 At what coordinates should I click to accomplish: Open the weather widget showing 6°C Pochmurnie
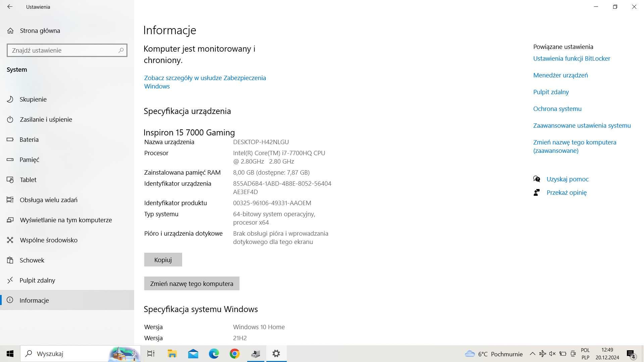494,354
